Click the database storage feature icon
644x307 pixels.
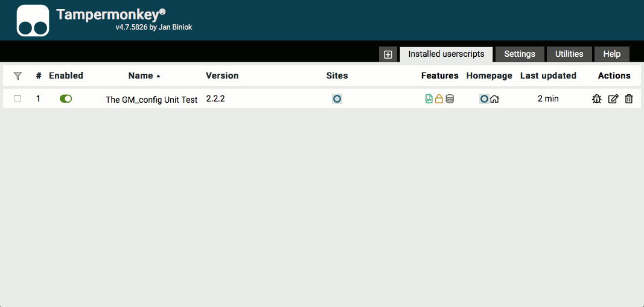click(x=450, y=99)
